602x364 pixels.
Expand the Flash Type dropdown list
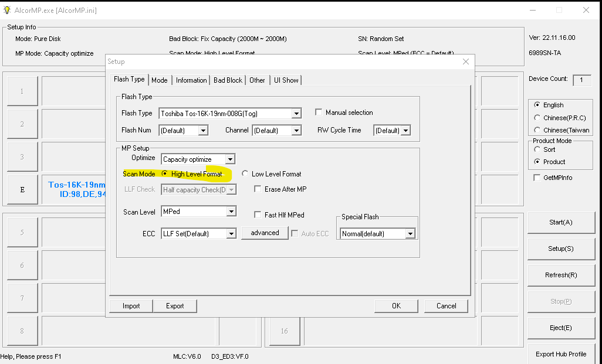tap(296, 114)
